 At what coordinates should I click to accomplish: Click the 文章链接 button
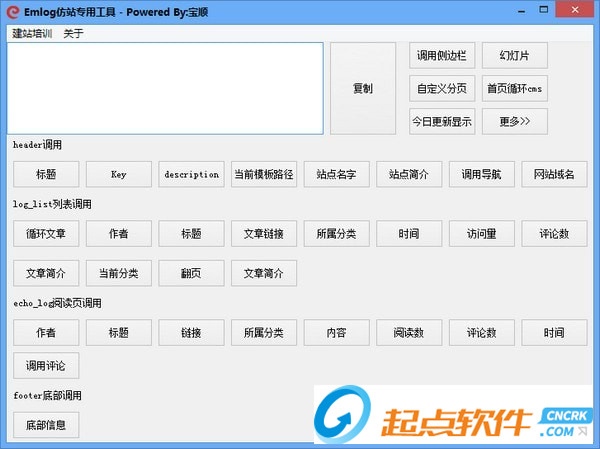264,233
